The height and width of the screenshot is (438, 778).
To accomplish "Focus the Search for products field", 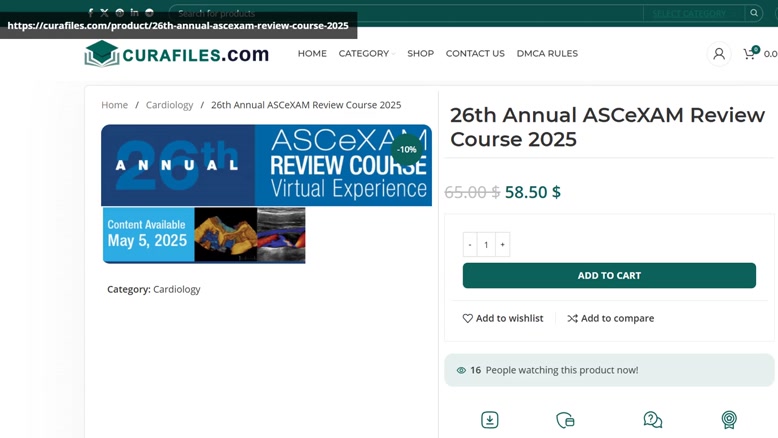I will point(406,13).
